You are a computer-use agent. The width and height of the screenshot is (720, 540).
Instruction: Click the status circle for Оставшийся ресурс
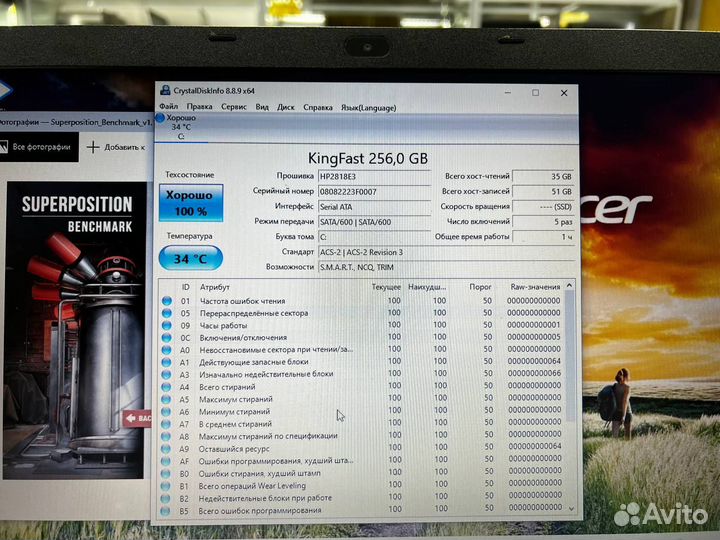[167, 449]
